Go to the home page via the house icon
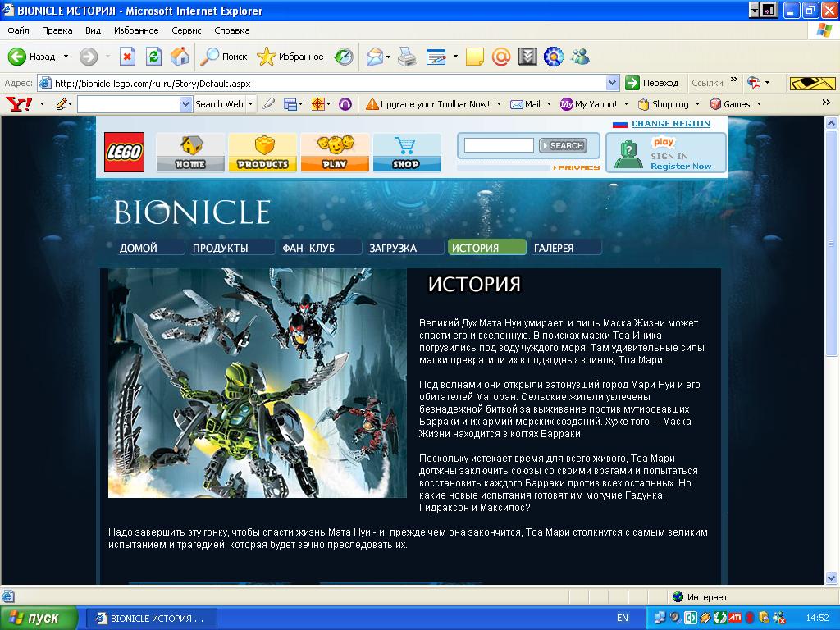The height and width of the screenshot is (630, 840). [180, 57]
